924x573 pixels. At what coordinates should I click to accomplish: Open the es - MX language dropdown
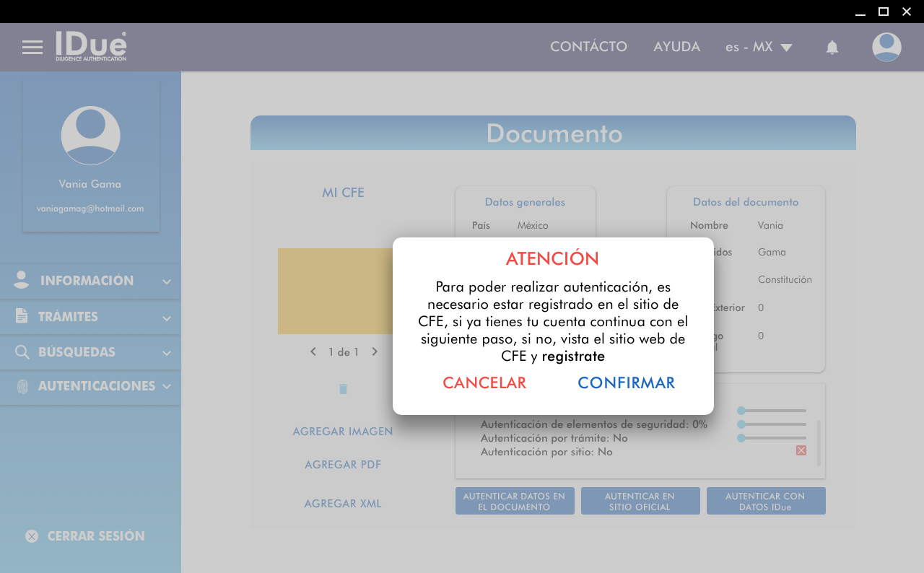point(759,48)
